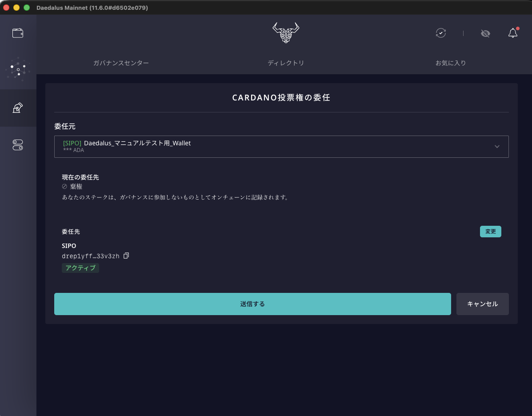Click the macOS minimize window button
Viewport: 532px width, 416px height.
pos(16,8)
